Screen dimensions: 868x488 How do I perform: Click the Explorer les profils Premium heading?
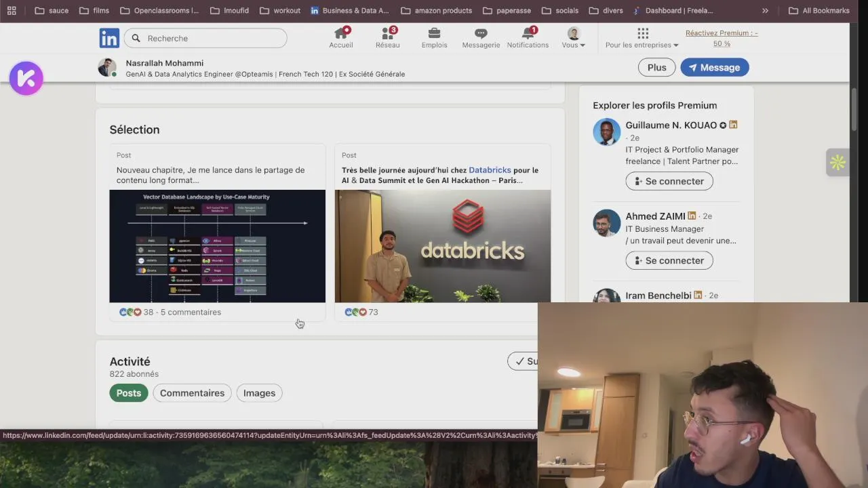point(654,105)
